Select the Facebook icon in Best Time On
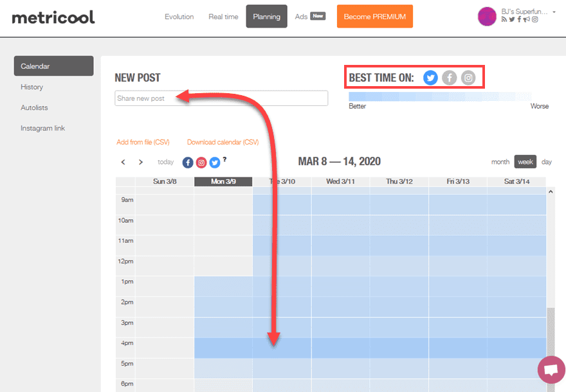 coord(449,77)
